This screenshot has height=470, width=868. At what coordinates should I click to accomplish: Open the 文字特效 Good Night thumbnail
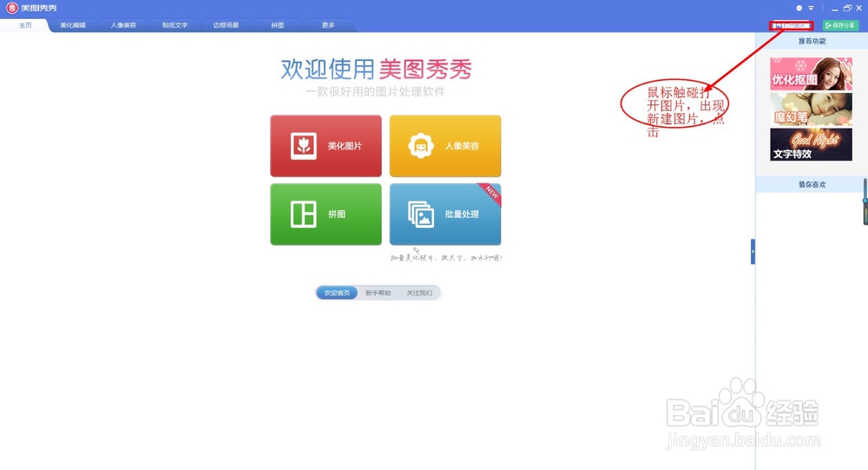pyautogui.click(x=811, y=145)
